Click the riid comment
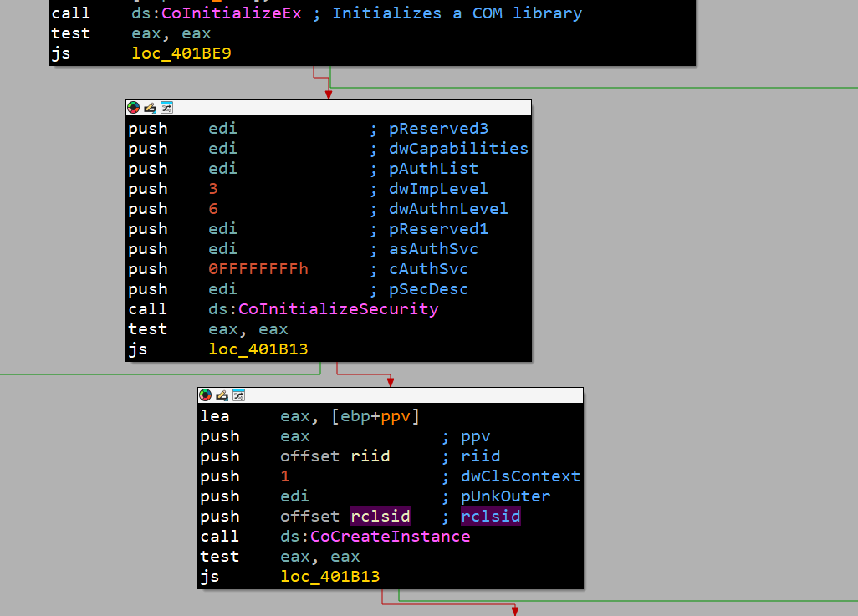Viewport: 858px width, 616px height. (481, 456)
